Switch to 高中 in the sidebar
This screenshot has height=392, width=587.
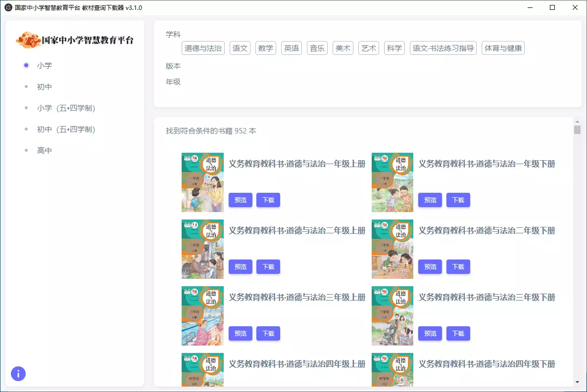[x=44, y=150]
